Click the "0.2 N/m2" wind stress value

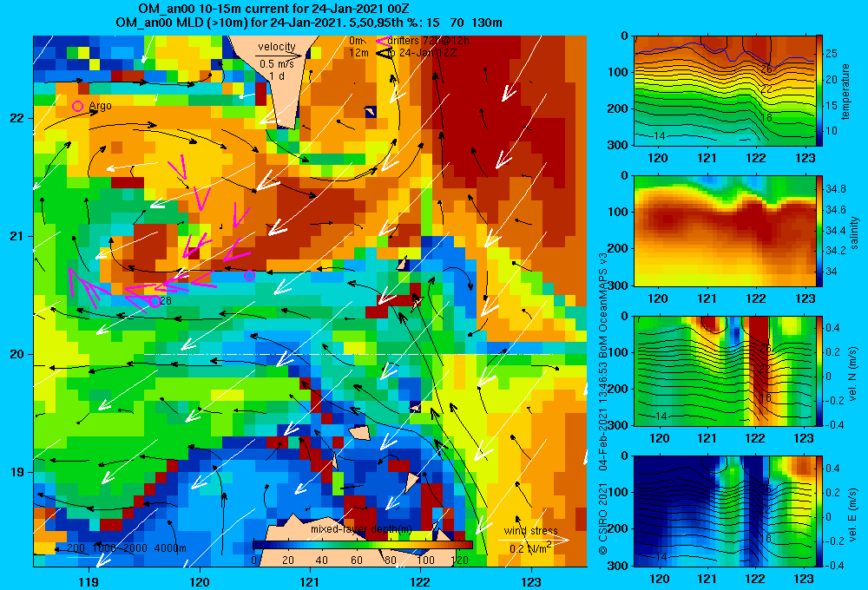pos(529,548)
